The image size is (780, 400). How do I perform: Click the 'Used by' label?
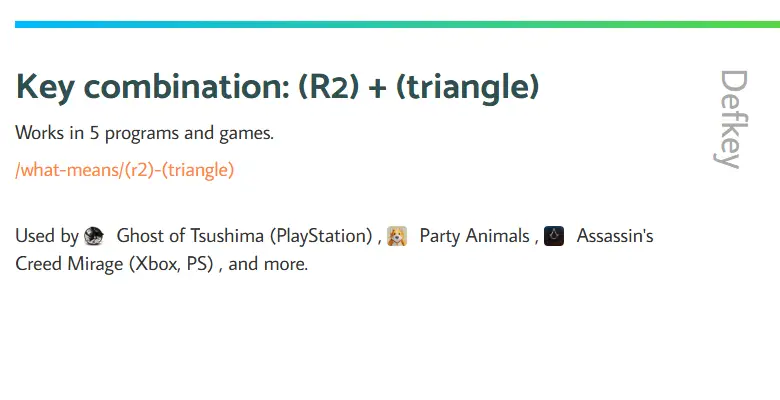click(x=47, y=236)
